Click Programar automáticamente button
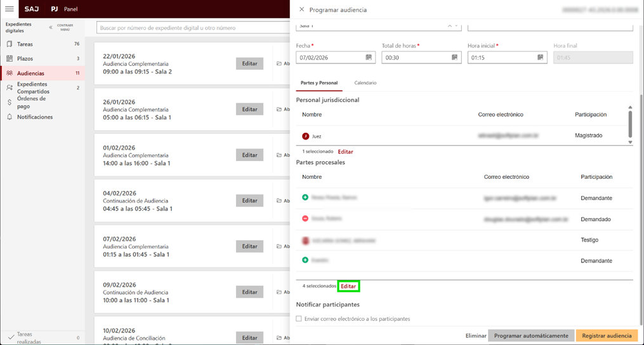644x345 pixels. coord(531,335)
